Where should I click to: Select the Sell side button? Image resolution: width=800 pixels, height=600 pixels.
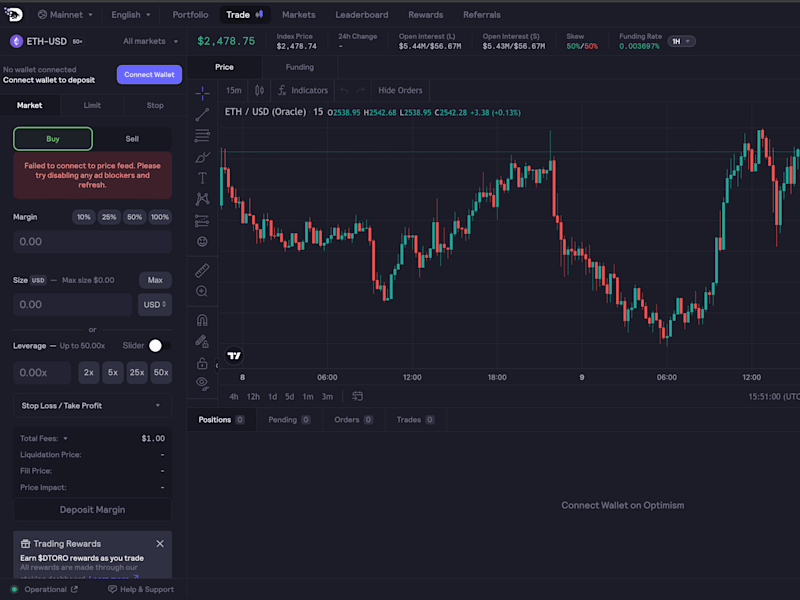click(132, 139)
